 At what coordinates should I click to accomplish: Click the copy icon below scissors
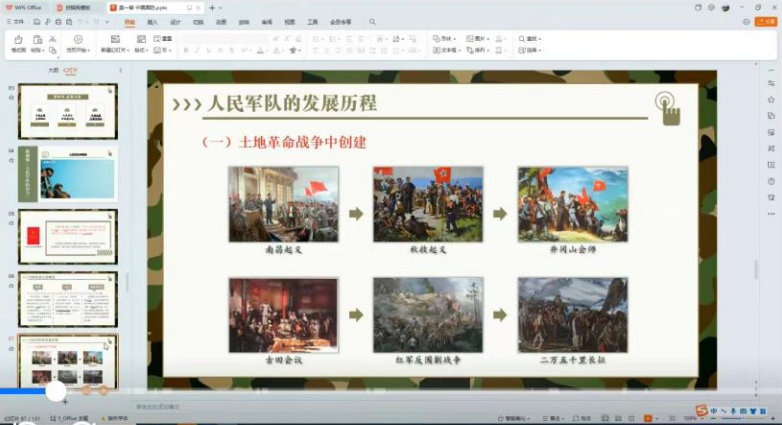pos(53,50)
